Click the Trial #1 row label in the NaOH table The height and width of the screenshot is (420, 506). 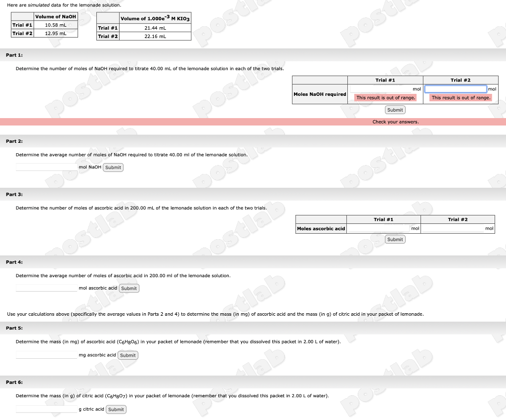(x=22, y=25)
